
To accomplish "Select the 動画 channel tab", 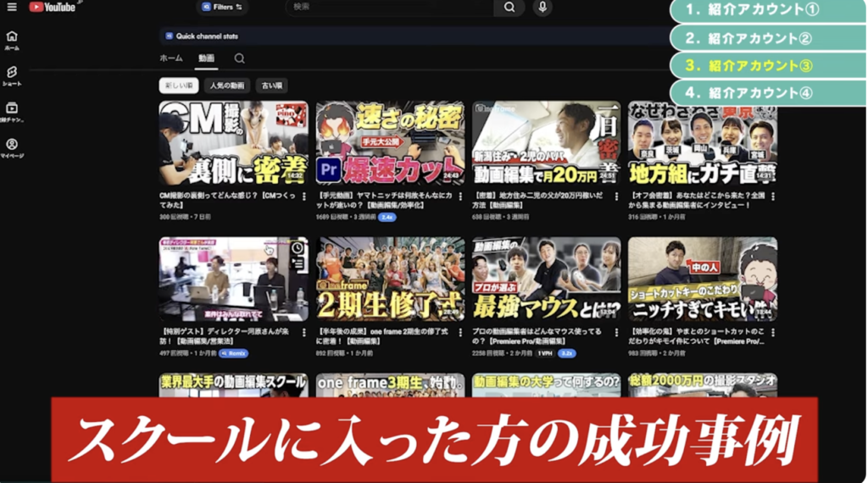I will (206, 58).
